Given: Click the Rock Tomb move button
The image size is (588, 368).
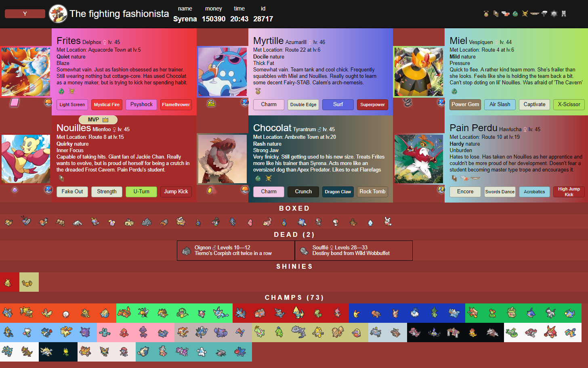Looking at the screenshot, I should click(372, 192).
